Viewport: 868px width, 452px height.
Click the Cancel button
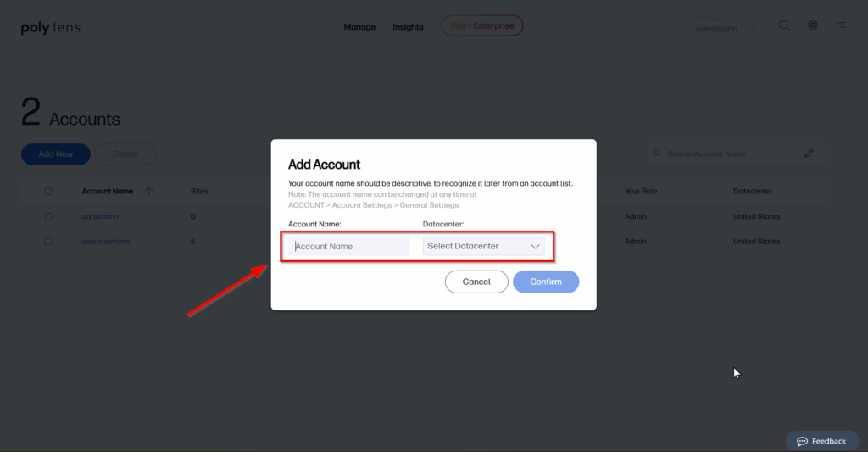click(476, 282)
